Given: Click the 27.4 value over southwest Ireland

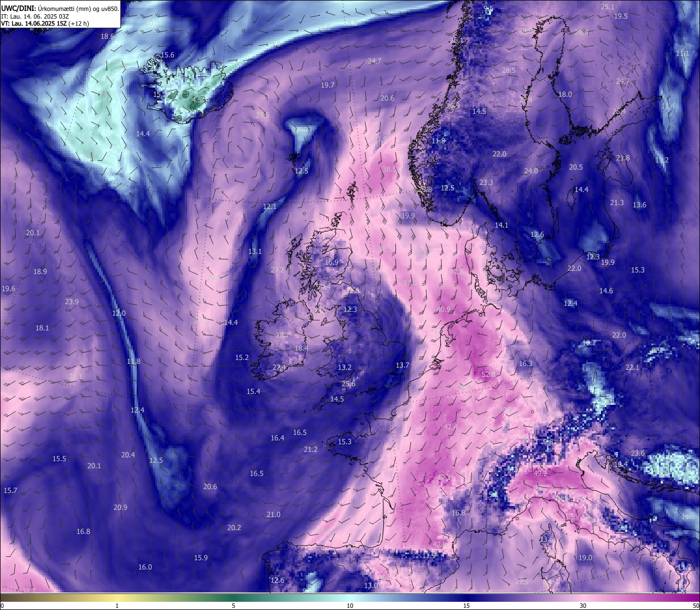Looking at the screenshot, I should (279, 368).
